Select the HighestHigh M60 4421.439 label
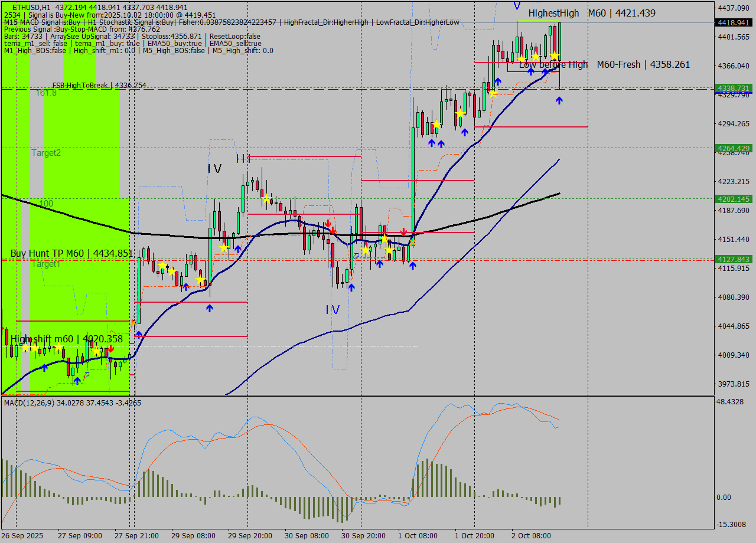The height and width of the screenshot is (543, 756). 591,13
